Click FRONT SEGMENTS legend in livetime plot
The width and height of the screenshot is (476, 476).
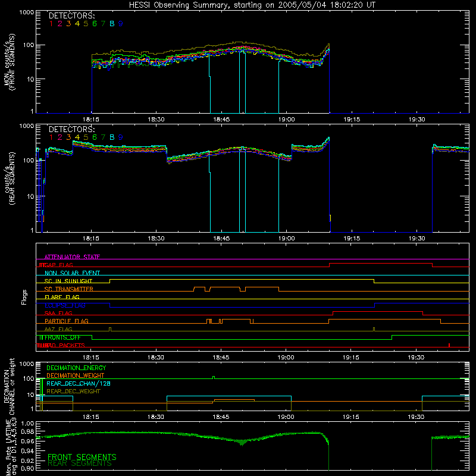[x=82, y=457]
